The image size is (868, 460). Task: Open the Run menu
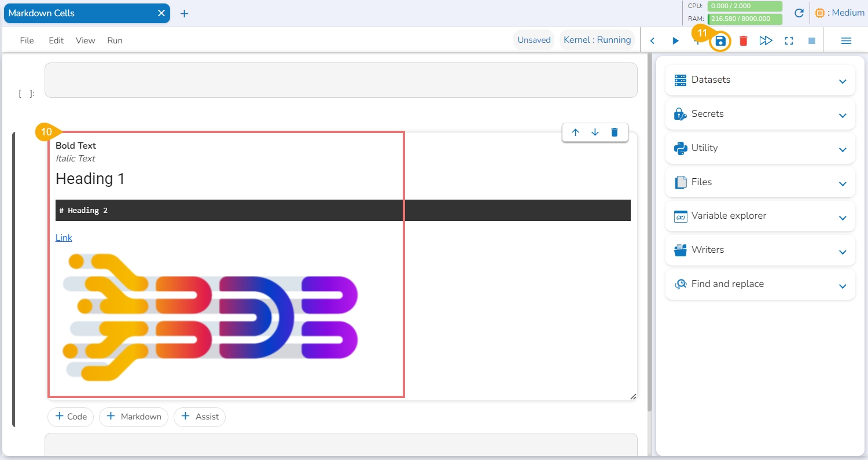(x=115, y=41)
